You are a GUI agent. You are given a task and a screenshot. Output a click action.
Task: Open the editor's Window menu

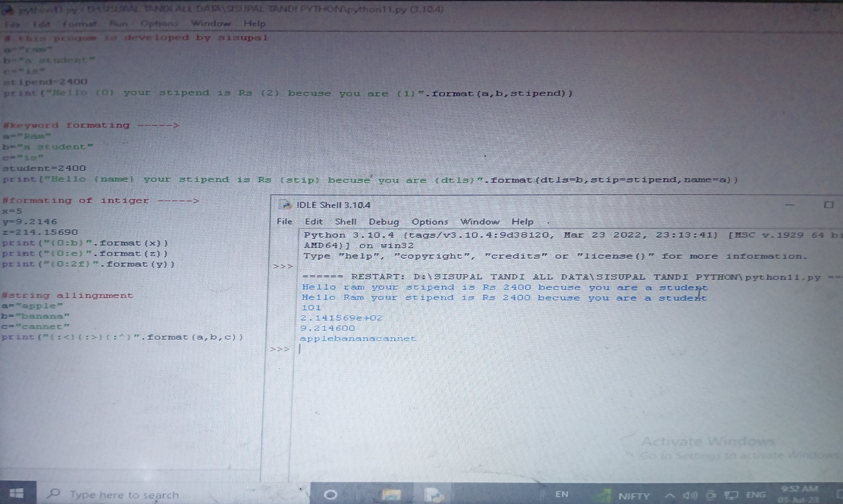[x=211, y=23]
